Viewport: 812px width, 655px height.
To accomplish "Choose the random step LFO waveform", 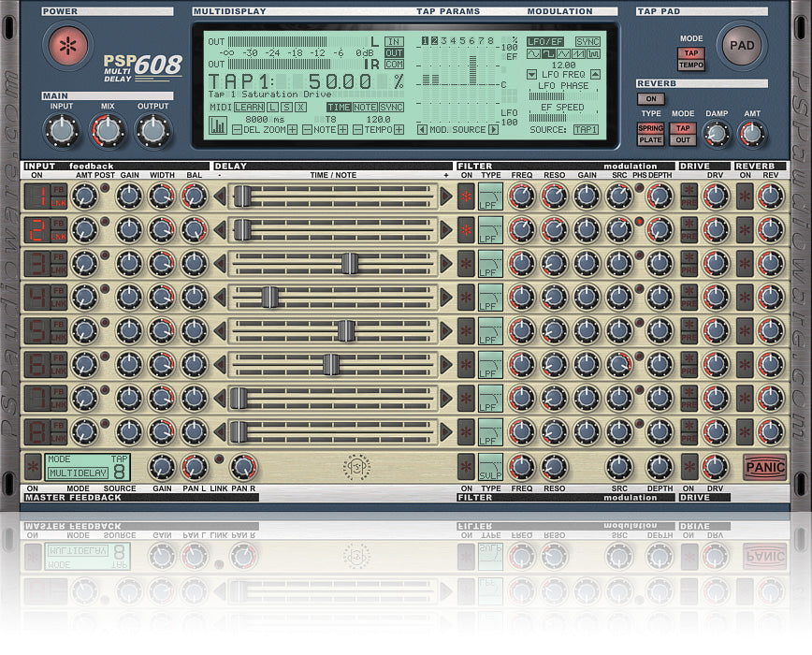I will [x=593, y=54].
